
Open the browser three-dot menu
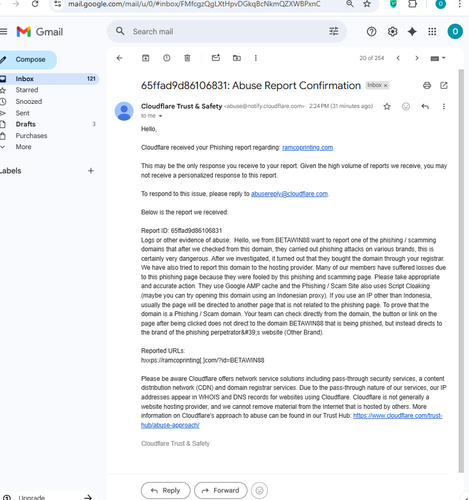(460, 4)
